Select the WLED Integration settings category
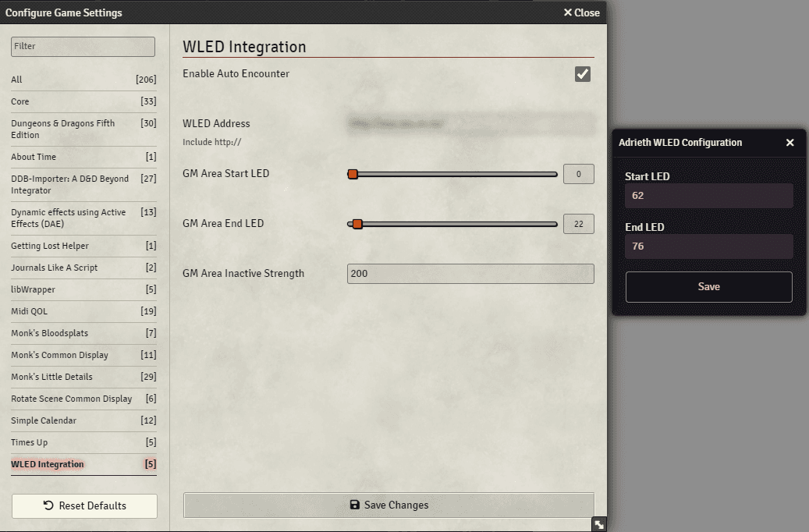The width and height of the screenshot is (809, 532). [48, 463]
